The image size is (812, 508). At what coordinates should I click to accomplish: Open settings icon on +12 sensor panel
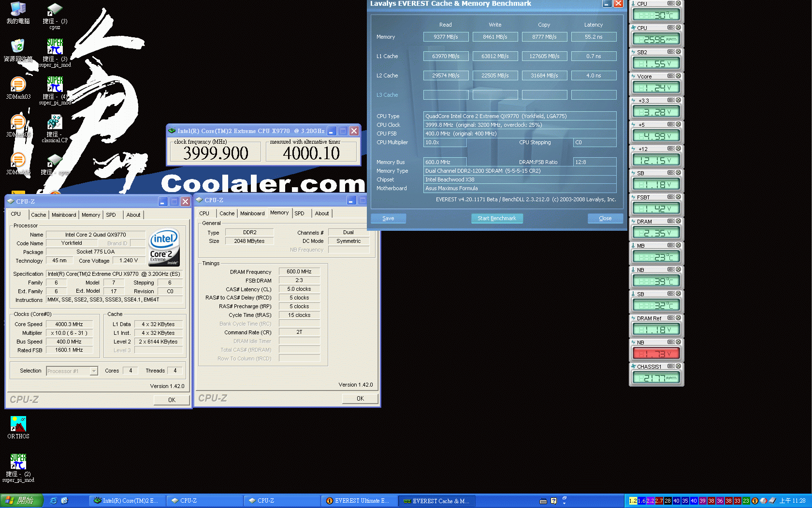671,149
